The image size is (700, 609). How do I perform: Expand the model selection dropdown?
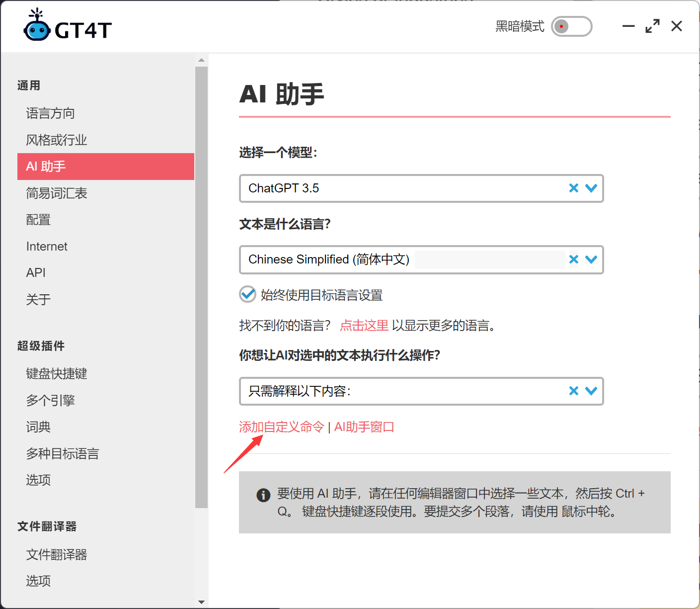tap(591, 188)
